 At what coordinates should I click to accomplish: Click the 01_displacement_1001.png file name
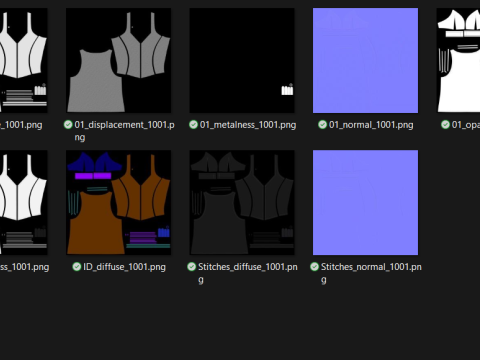(x=124, y=131)
